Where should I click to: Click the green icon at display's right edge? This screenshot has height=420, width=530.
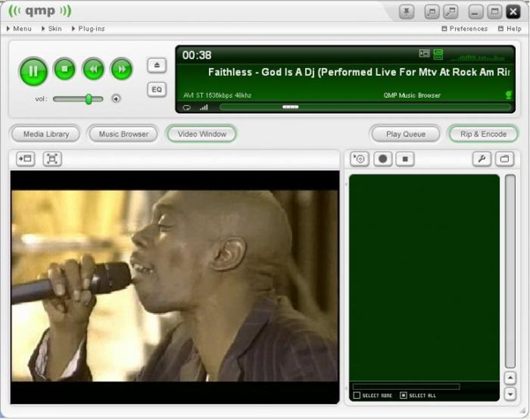click(509, 95)
